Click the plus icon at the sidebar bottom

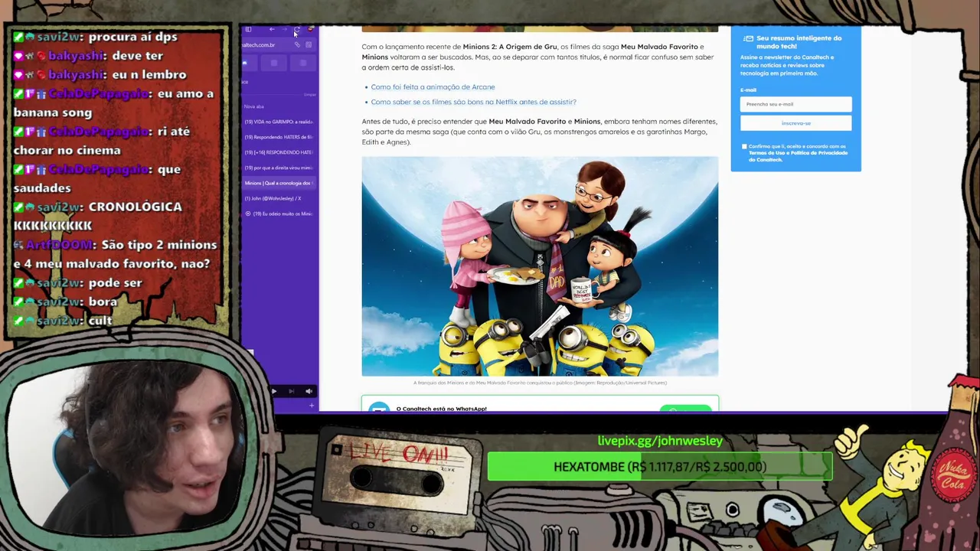[x=312, y=406]
